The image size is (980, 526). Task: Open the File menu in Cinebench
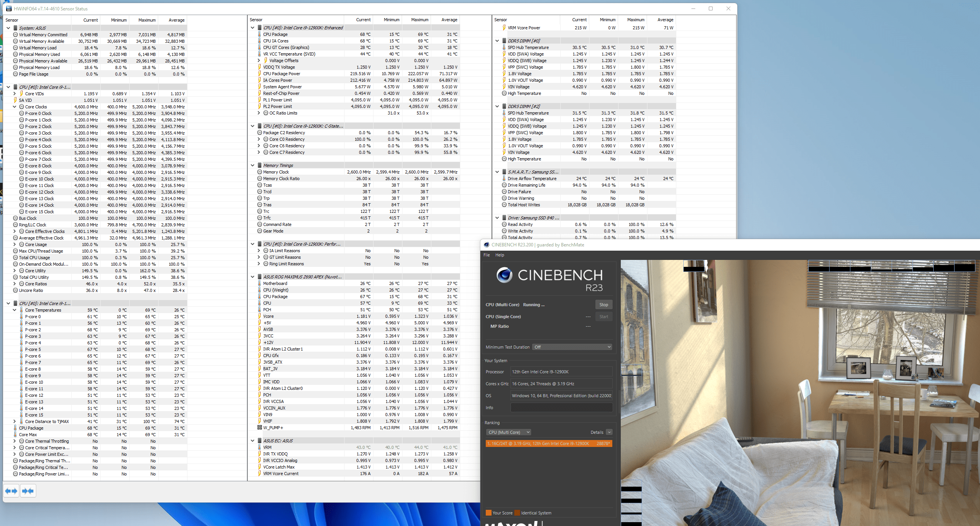click(x=487, y=255)
